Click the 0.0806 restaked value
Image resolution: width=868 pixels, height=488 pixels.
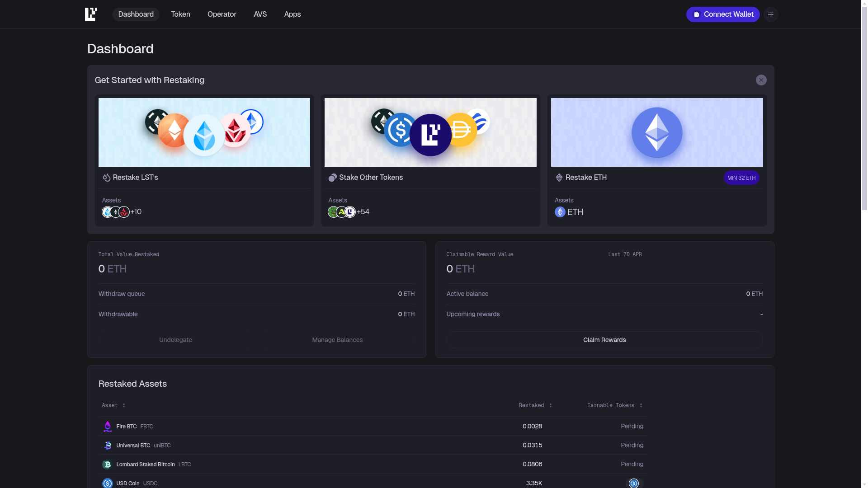tap(532, 465)
